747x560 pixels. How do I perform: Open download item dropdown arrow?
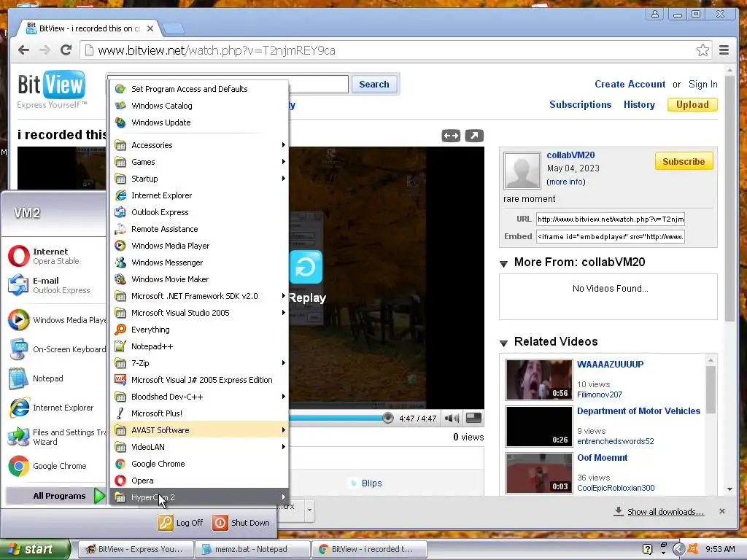click(x=309, y=510)
